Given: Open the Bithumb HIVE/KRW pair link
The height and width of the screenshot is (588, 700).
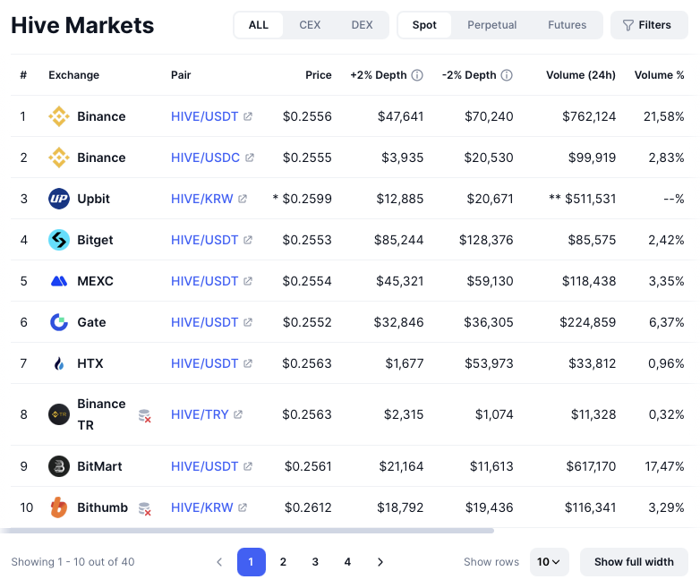Looking at the screenshot, I should coord(201,507).
